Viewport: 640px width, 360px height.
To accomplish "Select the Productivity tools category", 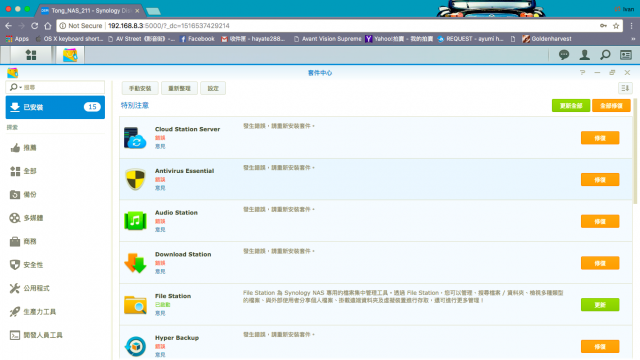I will tap(55, 312).
